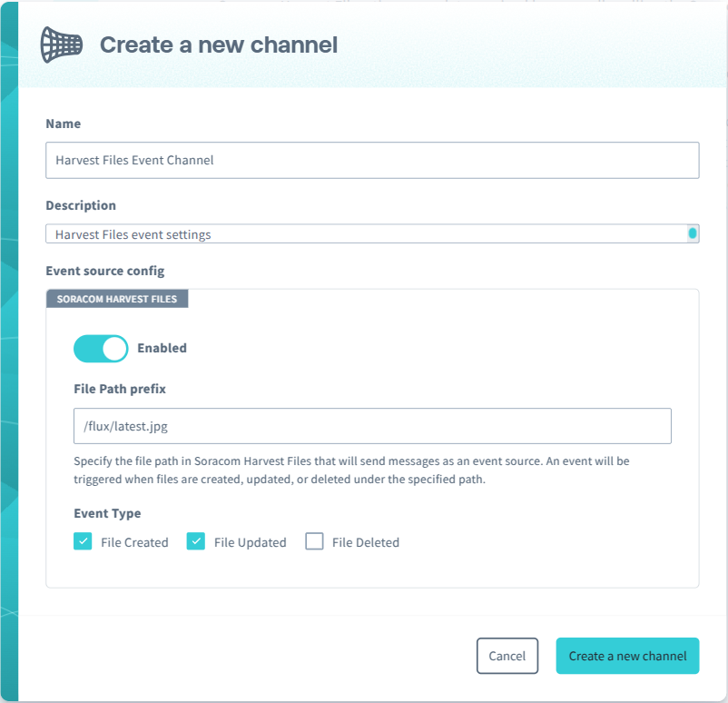
Task: Uncheck the File Updated checkbox
Action: pos(196,540)
